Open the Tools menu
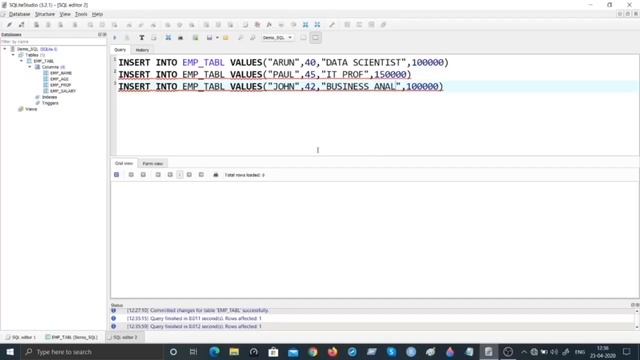The width and height of the screenshot is (640, 360). [81, 14]
